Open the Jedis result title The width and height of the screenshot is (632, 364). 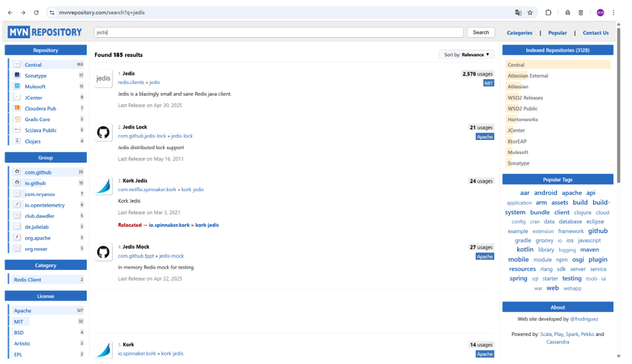click(129, 73)
